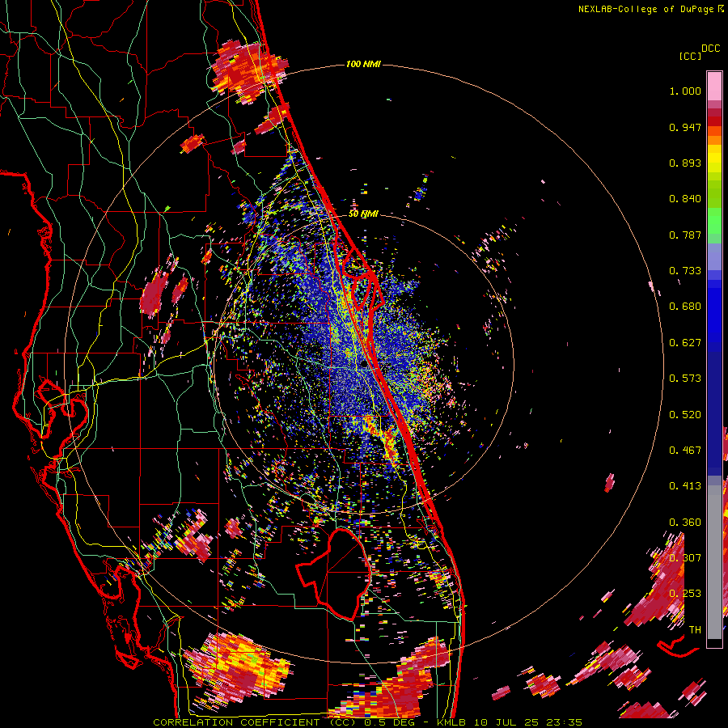
Task: Pick the gray segment of the color bar
Action: click(x=714, y=562)
